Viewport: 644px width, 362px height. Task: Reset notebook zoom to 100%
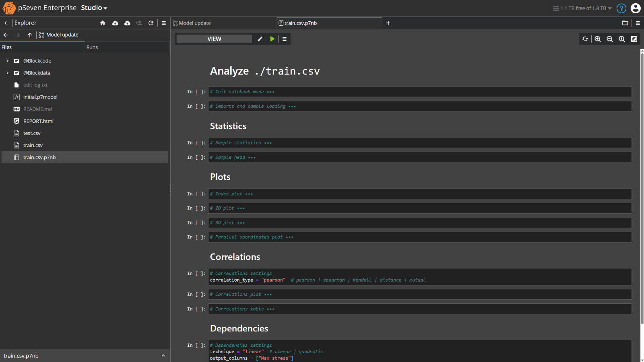622,39
